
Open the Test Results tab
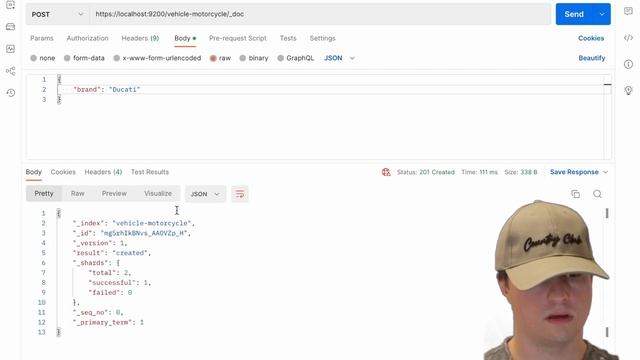[150, 172]
